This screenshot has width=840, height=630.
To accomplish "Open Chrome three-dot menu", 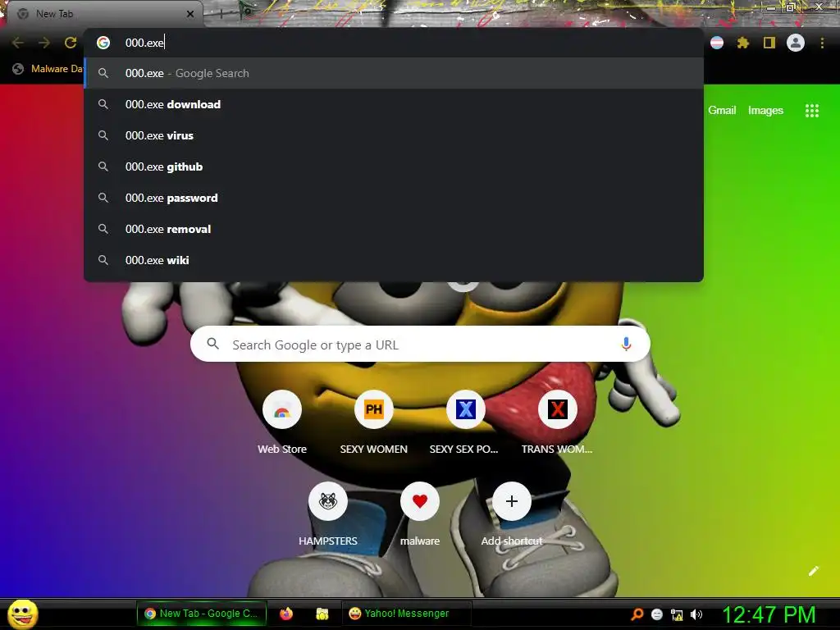I will click(822, 43).
